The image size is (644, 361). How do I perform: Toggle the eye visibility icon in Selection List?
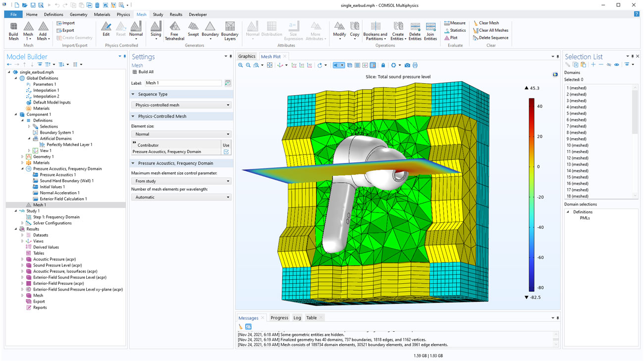[x=617, y=65]
